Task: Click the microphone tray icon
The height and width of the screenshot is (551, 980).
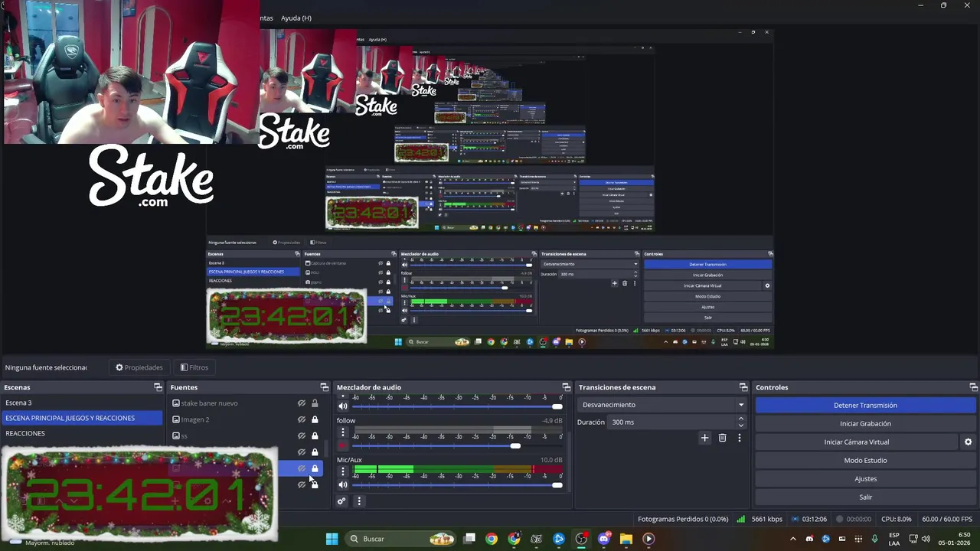Action: (x=875, y=539)
